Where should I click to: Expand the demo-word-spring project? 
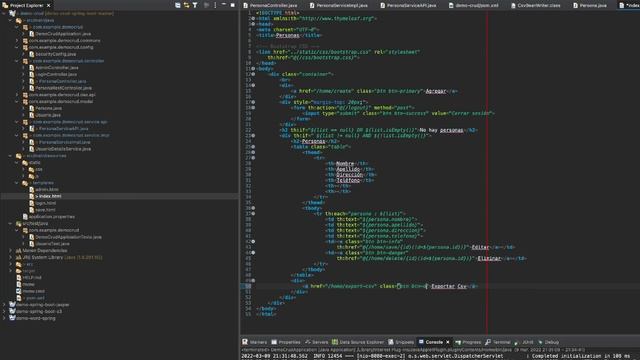[x=4, y=318]
